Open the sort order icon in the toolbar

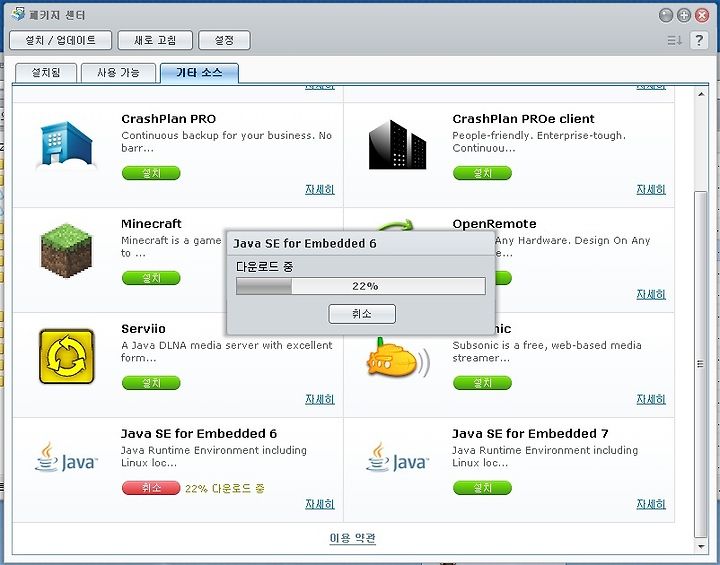(675, 40)
